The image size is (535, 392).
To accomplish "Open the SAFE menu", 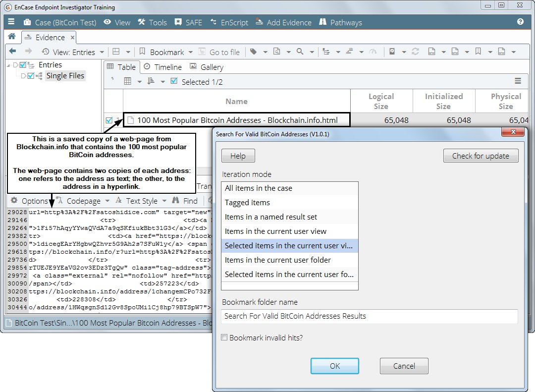I will (188, 22).
